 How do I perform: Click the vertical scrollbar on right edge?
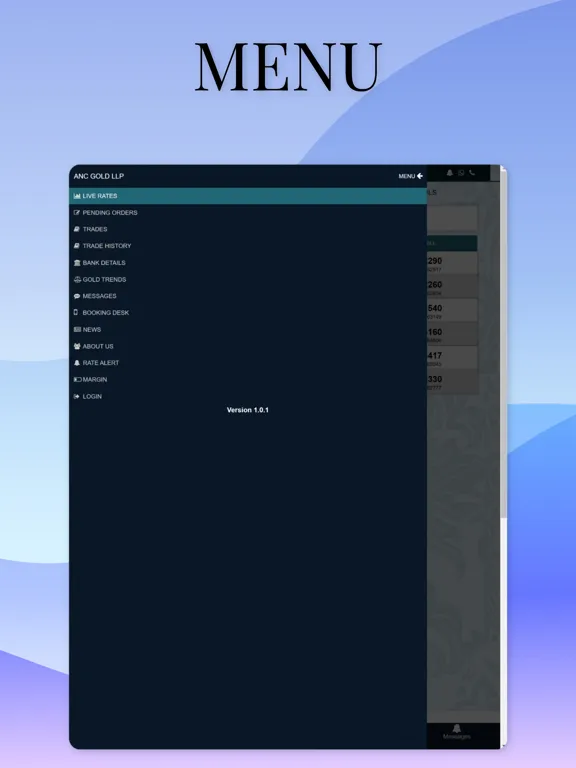(503, 343)
